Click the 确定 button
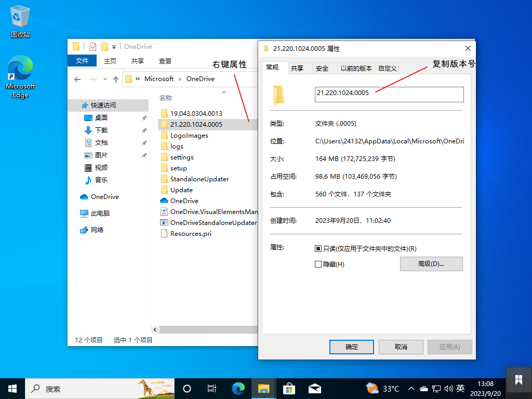The image size is (532, 399). click(x=352, y=347)
